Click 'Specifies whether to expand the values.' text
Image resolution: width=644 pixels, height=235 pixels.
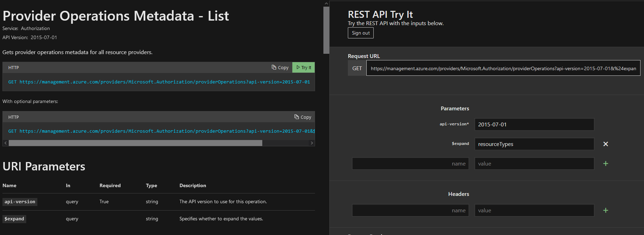tap(221, 219)
